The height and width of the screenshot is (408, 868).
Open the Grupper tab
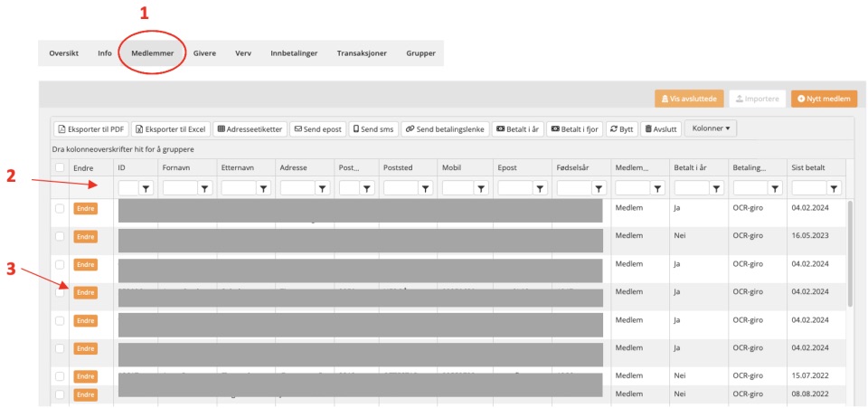click(x=420, y=53)
